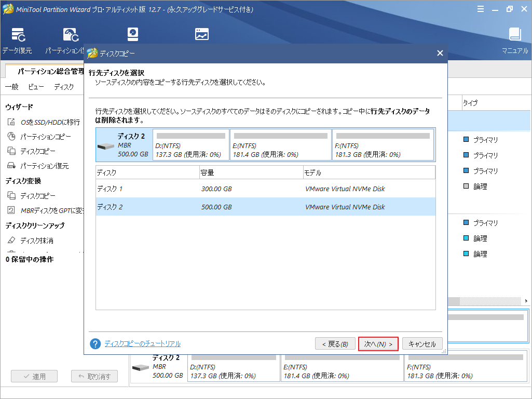The image size is (532, 399).
Task: Click the resize grip at dialog corner
Action: [x=444, y=352]
